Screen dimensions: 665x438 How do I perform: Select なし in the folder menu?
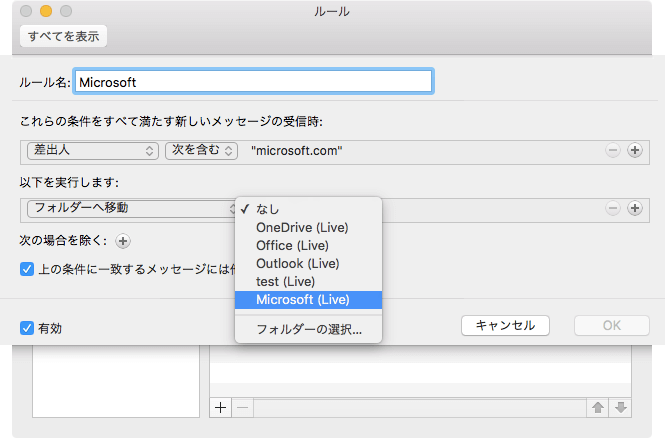308,209
